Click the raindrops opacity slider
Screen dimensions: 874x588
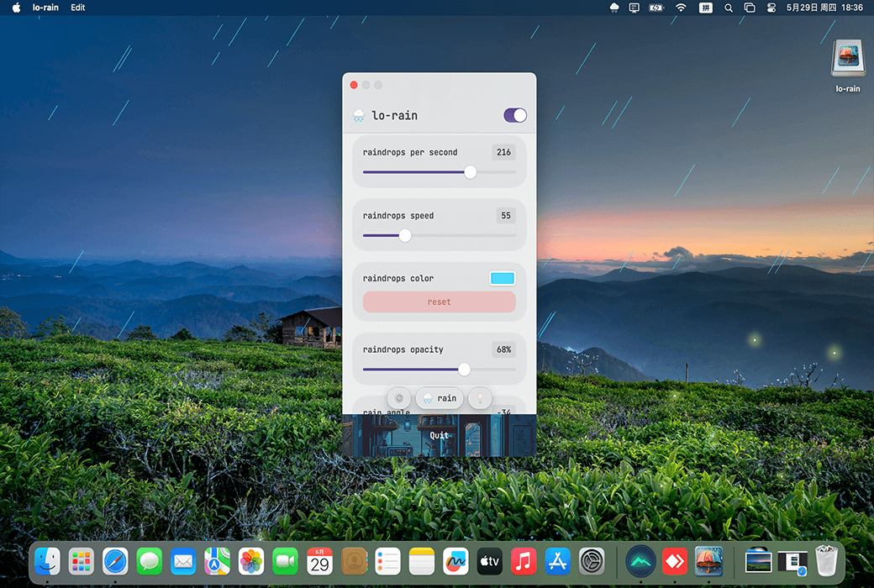[x=440, y=370]
